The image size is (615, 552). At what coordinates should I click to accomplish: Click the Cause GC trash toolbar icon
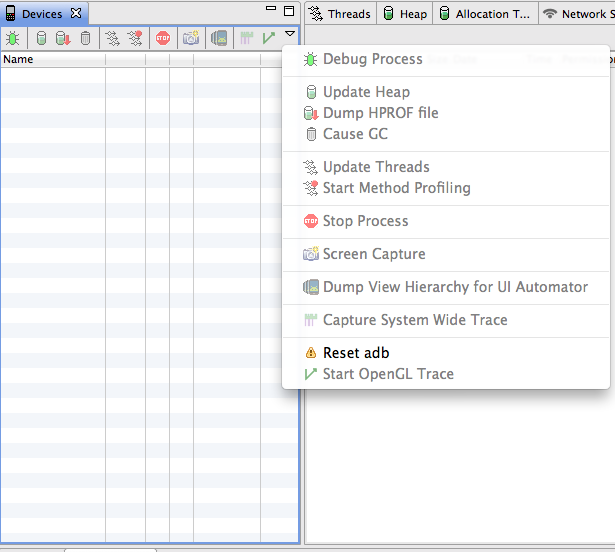click(85, 38)
